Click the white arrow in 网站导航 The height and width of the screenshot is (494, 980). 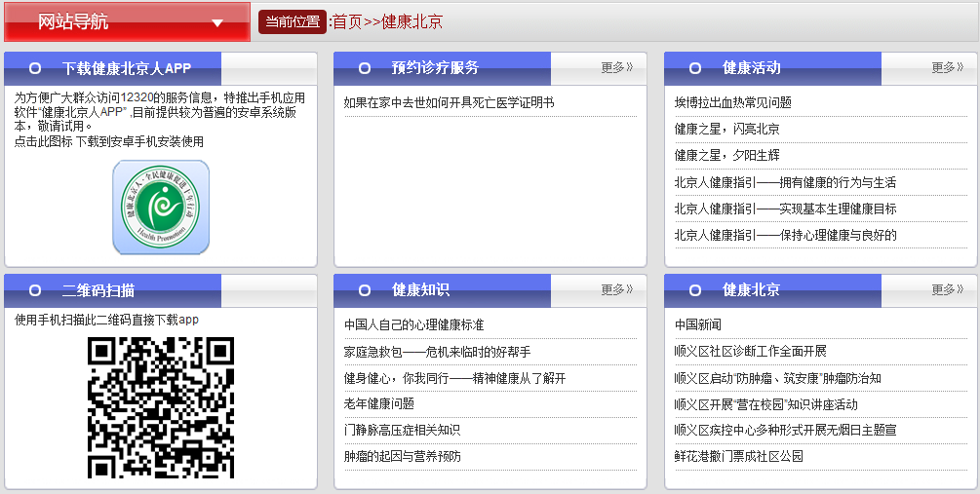(x=217, y=23)
